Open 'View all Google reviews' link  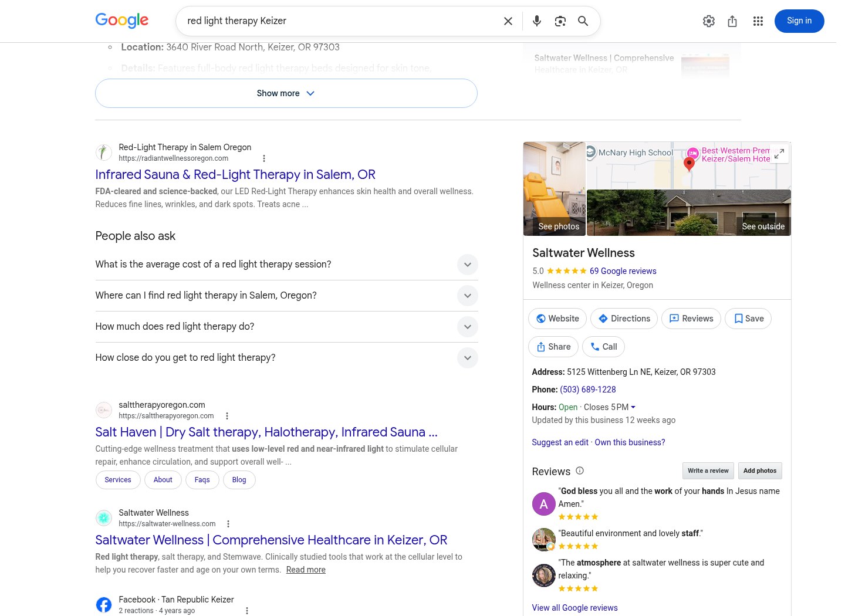pyautogui.click(x=575, y=608)
